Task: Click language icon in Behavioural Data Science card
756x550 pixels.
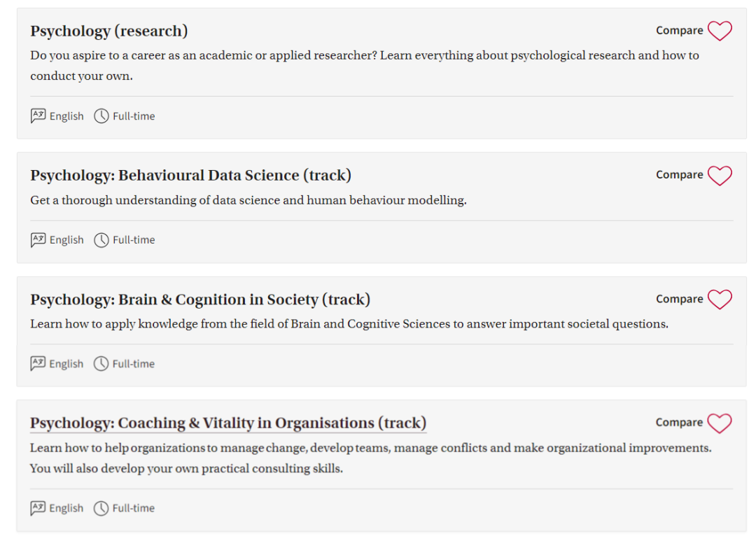Action: 38,239
